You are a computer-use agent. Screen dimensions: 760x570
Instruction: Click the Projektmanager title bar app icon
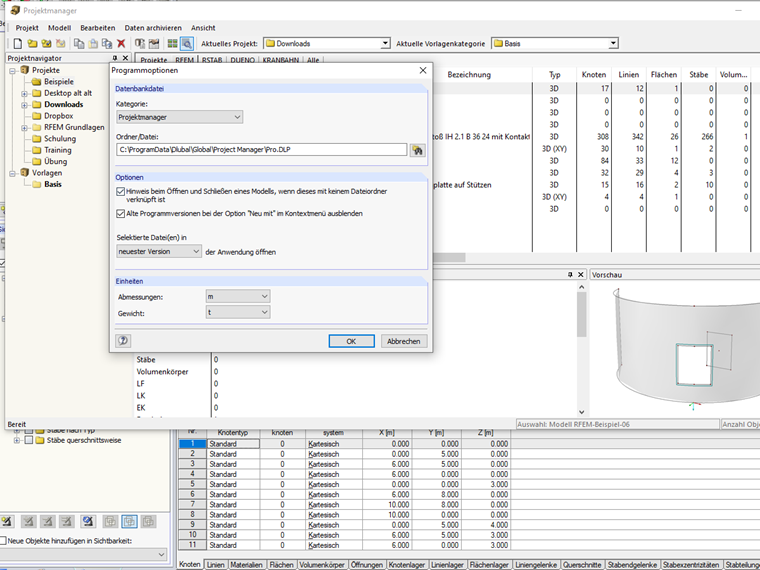(x=15, y=10)
